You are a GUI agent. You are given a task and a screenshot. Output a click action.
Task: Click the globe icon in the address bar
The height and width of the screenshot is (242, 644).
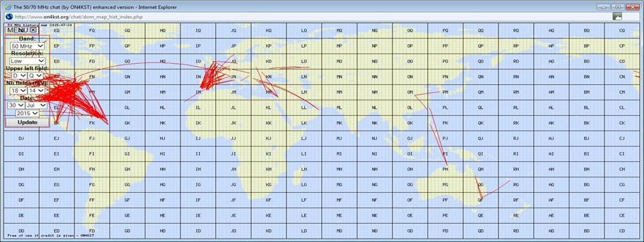9,16
